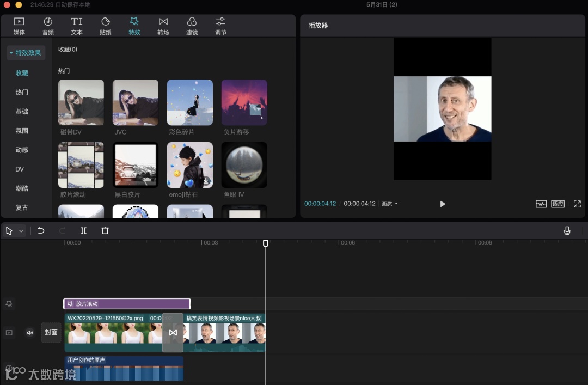The height and width of the screenshot is (385, 588).
Task: Click the 适应 fit button
Action: coord(558,204)
